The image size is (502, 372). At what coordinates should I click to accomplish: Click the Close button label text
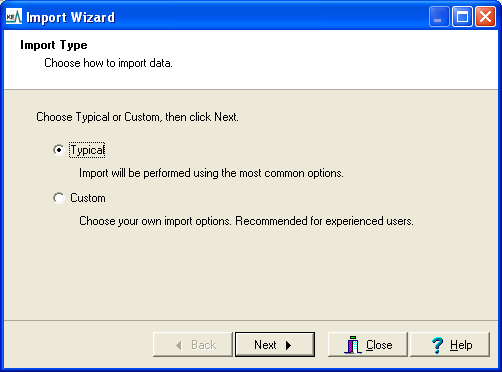point(379,345)
